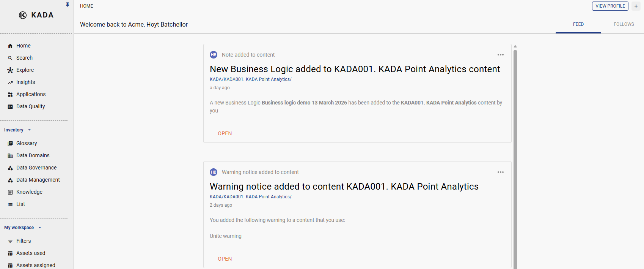
Task: Open the Filters workspace item
Action: (x=24, y=241)
